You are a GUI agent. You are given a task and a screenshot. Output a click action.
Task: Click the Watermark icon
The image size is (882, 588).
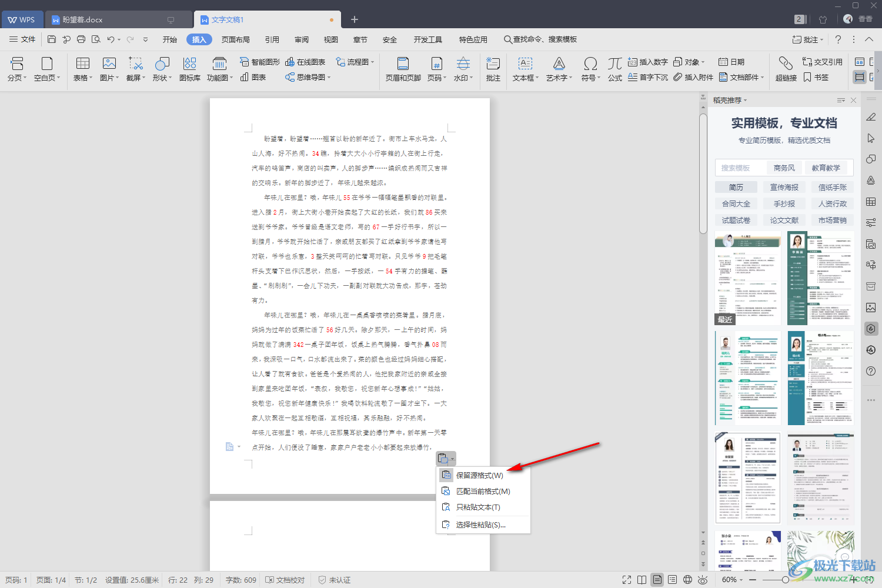pos(463,64)
